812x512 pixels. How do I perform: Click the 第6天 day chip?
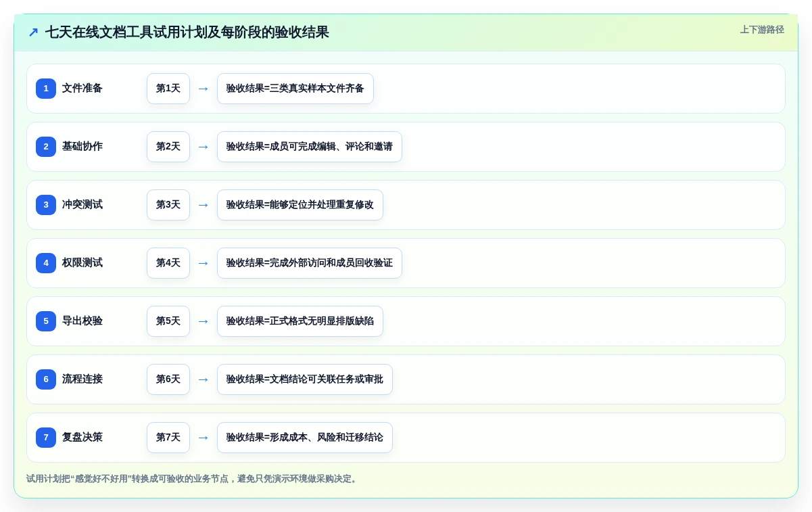tap(168, 379)
